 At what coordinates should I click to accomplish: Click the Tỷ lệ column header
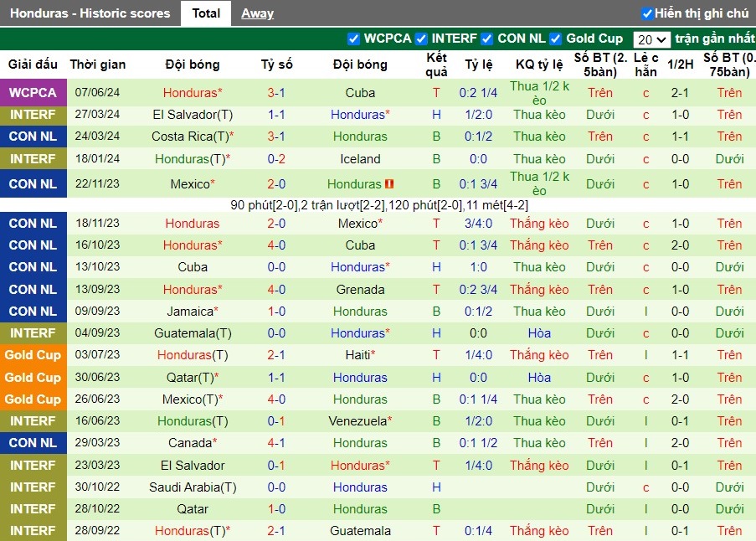(x=478, y=64)
